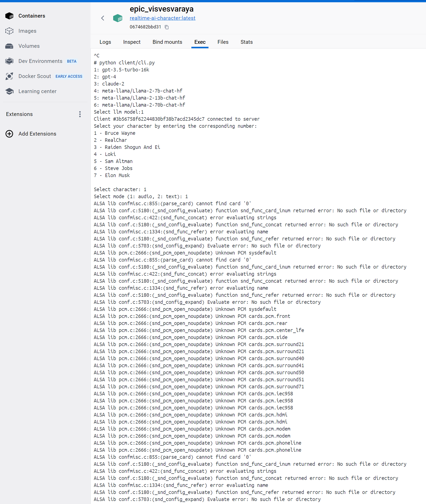This screenshot has height=504, width=426.
Task: Click the teal container image icon
Action: click(118, 18)
